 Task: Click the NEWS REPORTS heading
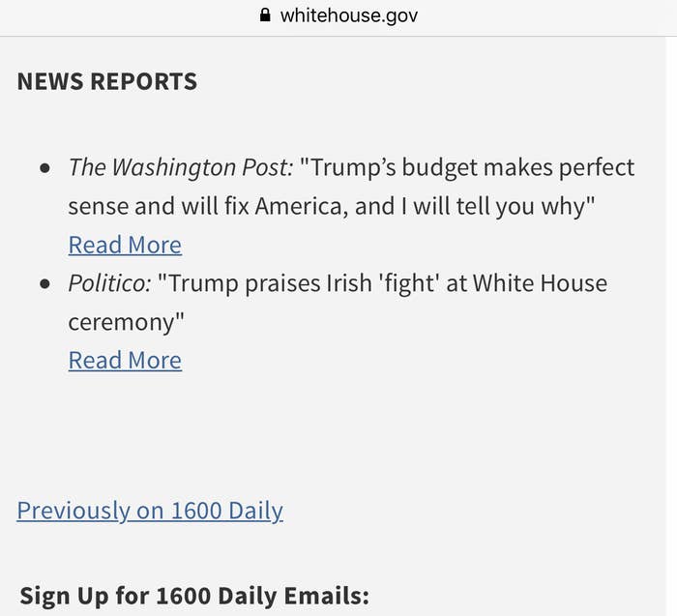coord(107,81)
